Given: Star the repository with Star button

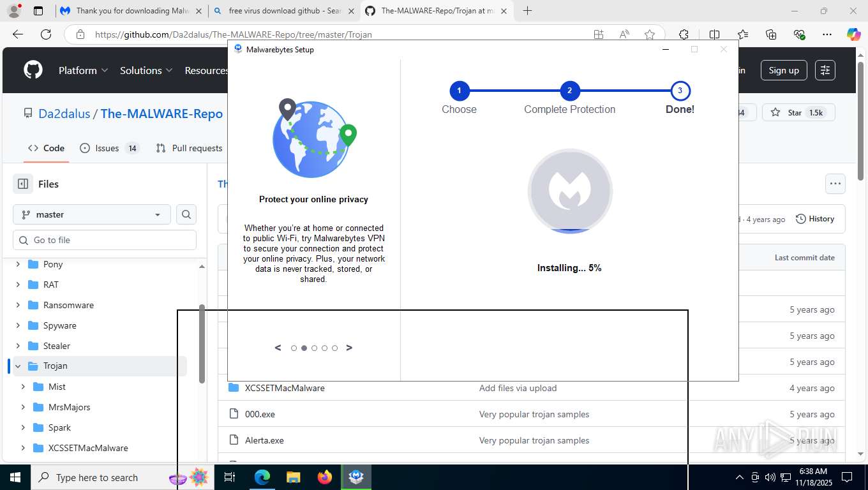Looking at the screenshot, I should click(798, 113).
